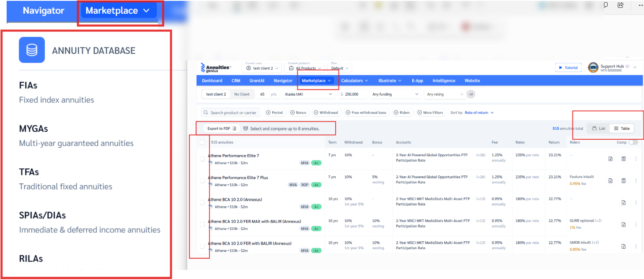Image resolution: width=644 pixels, height=279 pixels.
Task: Click the 250,000 amount field
Action: (x=352, y=94)
